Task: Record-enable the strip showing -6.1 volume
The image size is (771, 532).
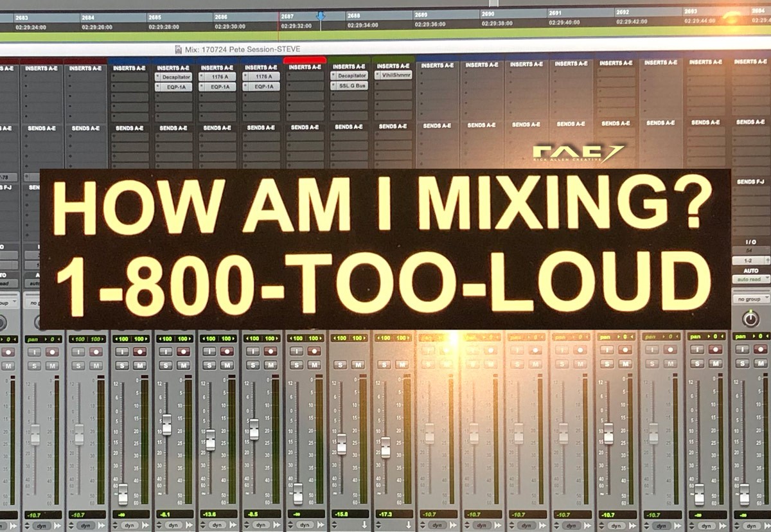Action: point(183,351)
